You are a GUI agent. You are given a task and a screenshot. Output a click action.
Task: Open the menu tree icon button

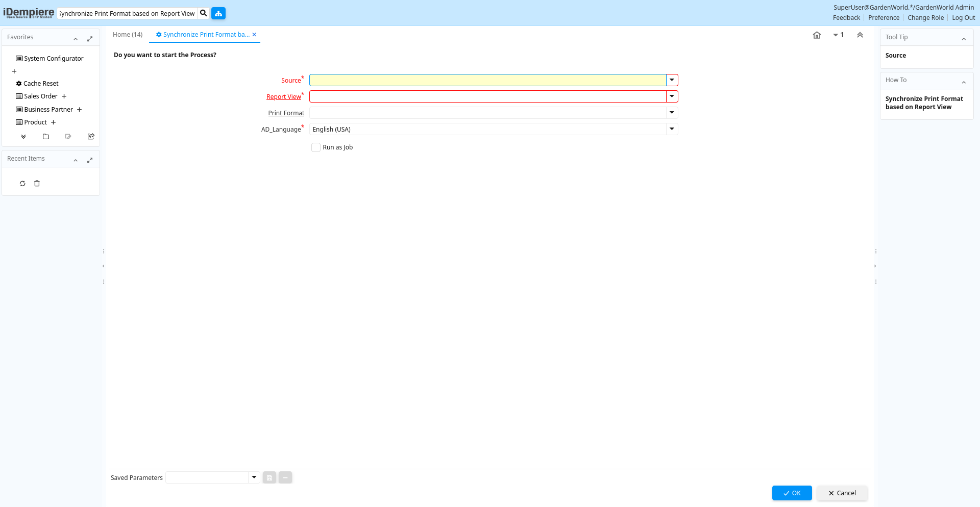[x=218, y=13]
